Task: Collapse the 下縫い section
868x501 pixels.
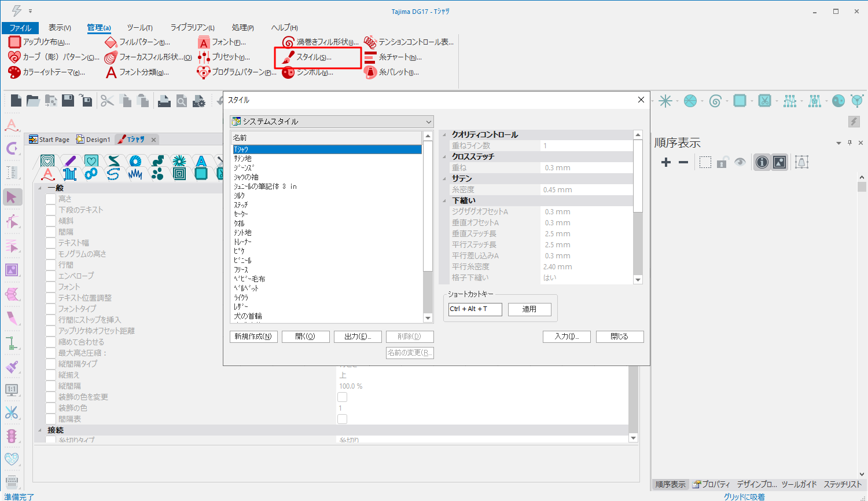Action: click(x=445, y=201)
